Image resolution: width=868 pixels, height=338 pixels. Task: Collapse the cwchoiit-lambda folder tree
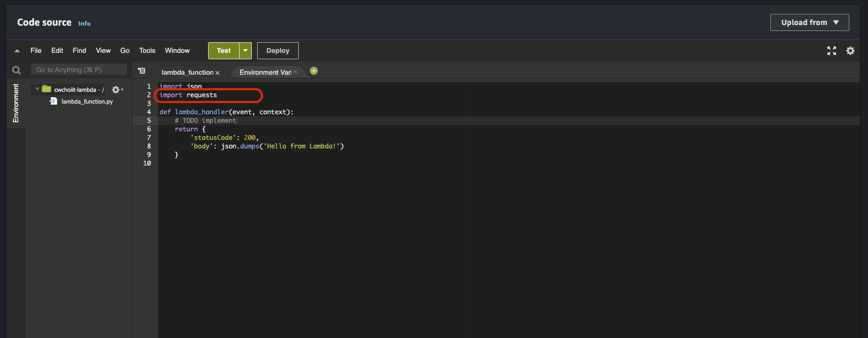point(37,89)
